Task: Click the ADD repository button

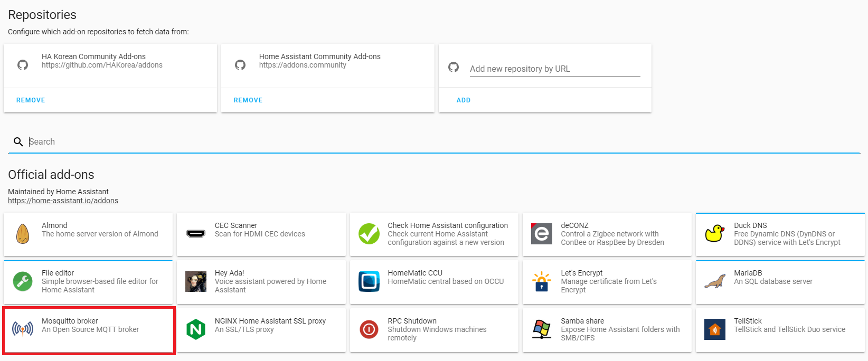Action: 464,100
